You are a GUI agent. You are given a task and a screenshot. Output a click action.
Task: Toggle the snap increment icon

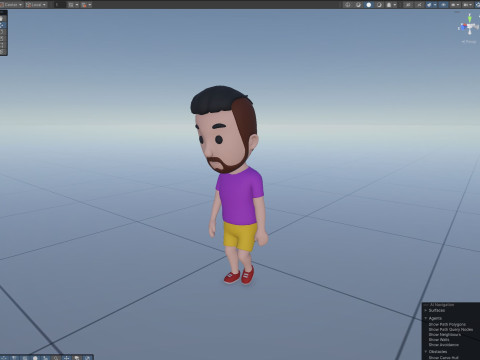click(x=84, y=5)
